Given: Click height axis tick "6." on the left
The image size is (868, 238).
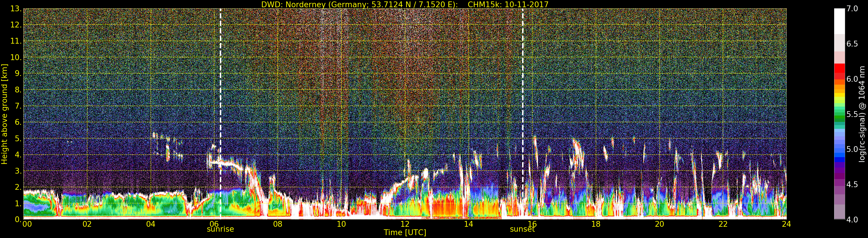Looking at the screenshot, I should (x=18, y=122).
